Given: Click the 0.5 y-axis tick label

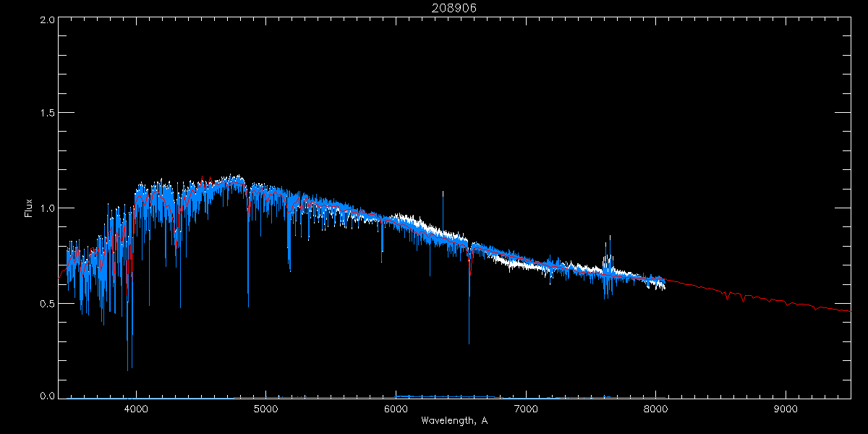Looking at the screenshot, I should tap(47, 303).
